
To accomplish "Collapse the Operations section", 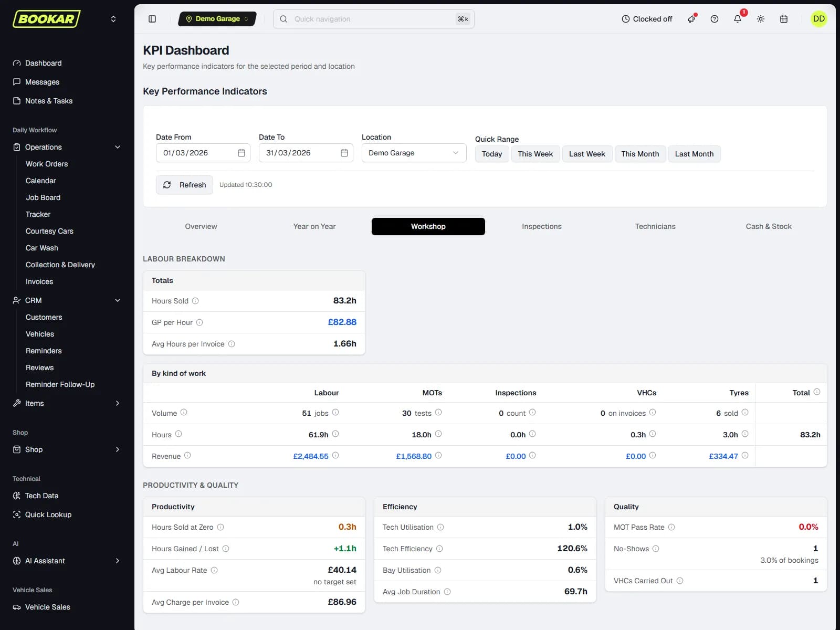I will (x=67, y=147).
